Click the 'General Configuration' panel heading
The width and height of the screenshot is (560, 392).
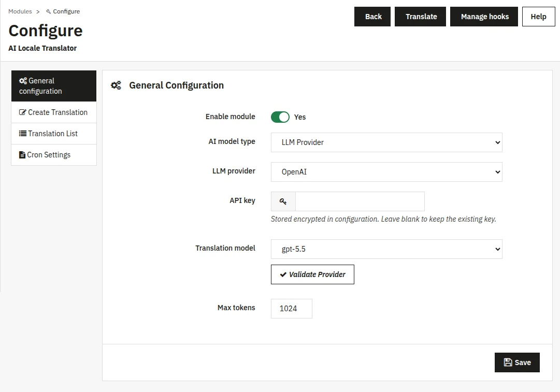point(177,85)
